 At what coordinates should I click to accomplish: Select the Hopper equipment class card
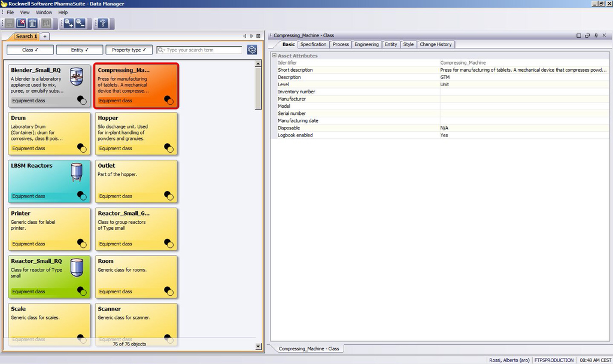tap(136, 134)
